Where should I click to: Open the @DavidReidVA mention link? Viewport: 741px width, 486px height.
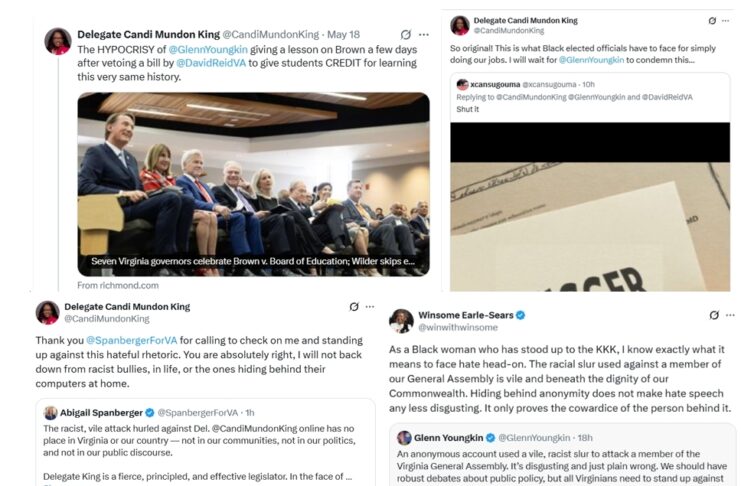pos(211,63)
